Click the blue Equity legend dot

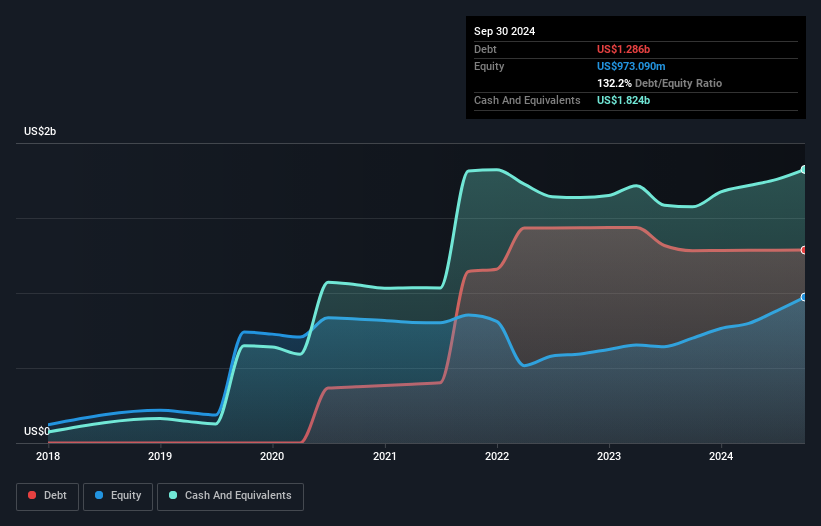tap(99, 495)
